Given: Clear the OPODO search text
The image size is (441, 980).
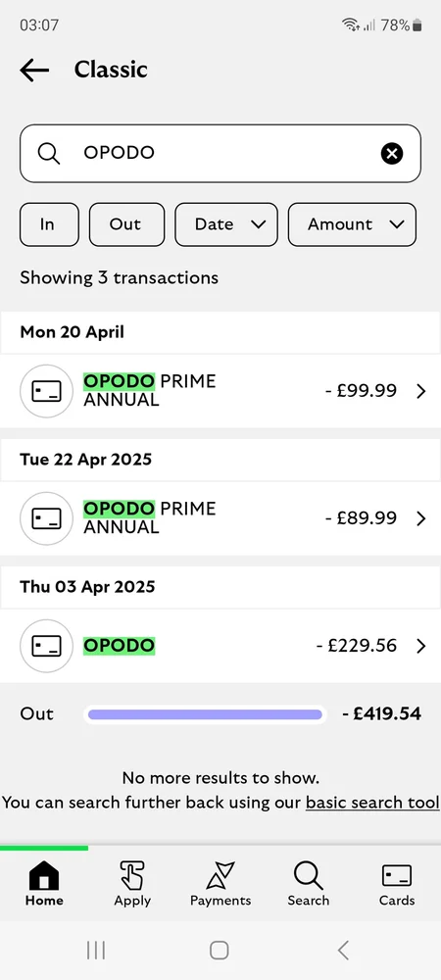Looking at the screenshot, I should [392, 153].
